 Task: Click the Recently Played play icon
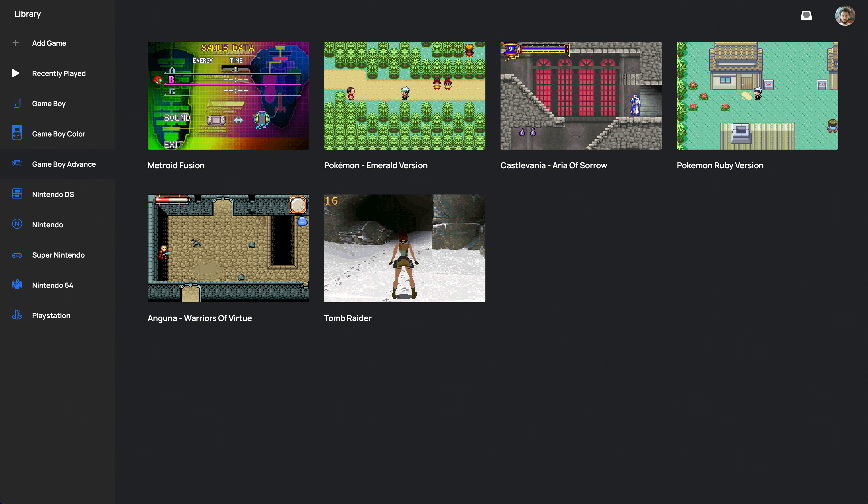(16, 73)
